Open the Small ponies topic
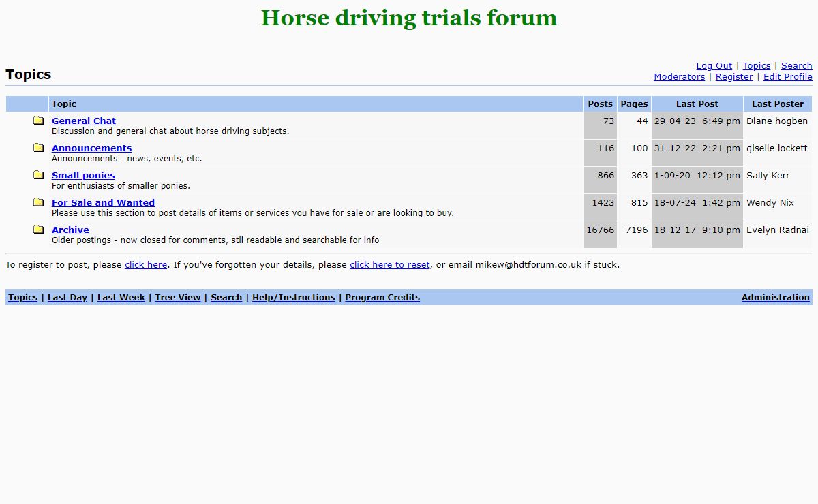Screen dimensions: 818x504 (83, 176)
